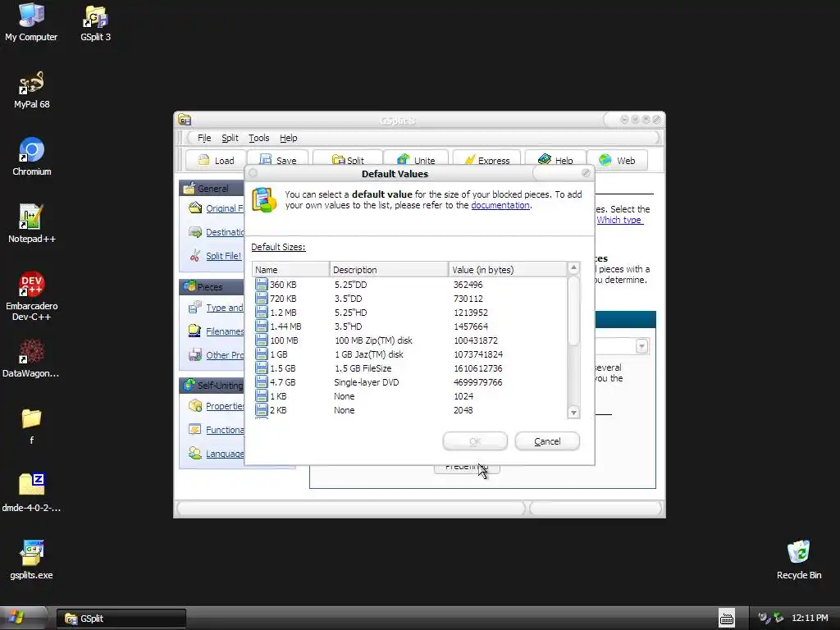Open the on-screen keyboard tray icon
This screenshot has height=630, width=840.
click(727, 619)
